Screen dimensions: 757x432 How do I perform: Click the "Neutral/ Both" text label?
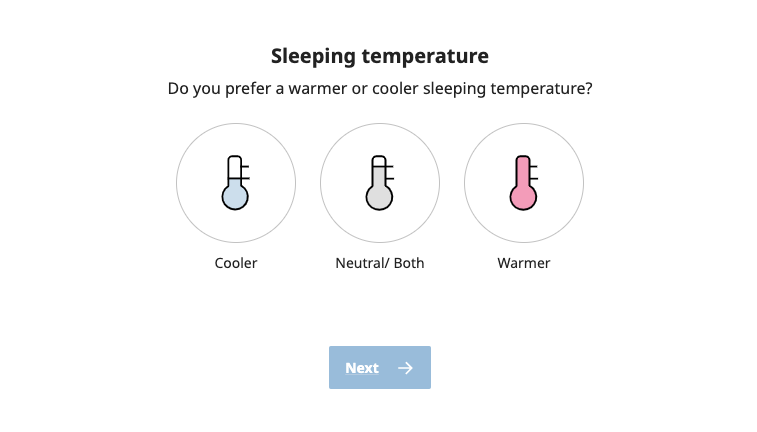pyautogui.click(x=380, y=263)
